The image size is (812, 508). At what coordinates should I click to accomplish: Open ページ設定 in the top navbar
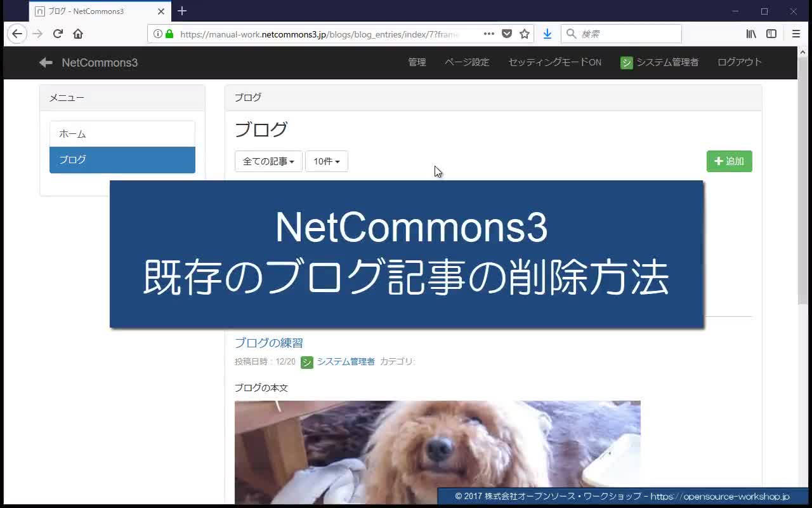467,62
